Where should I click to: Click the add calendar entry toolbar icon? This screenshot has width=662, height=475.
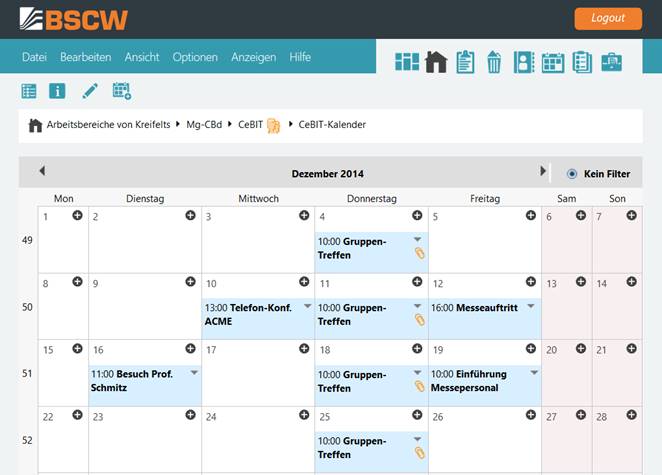click(x=122, y=92)
